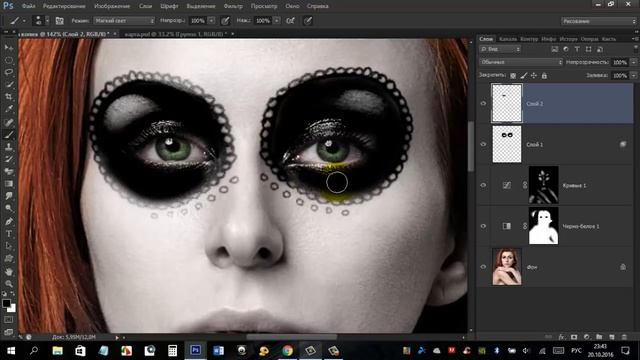The image size is (640, 360).
Task: Hide Черно-белое 1 adjustment layer eye
Action: click(x=483, y=226)
